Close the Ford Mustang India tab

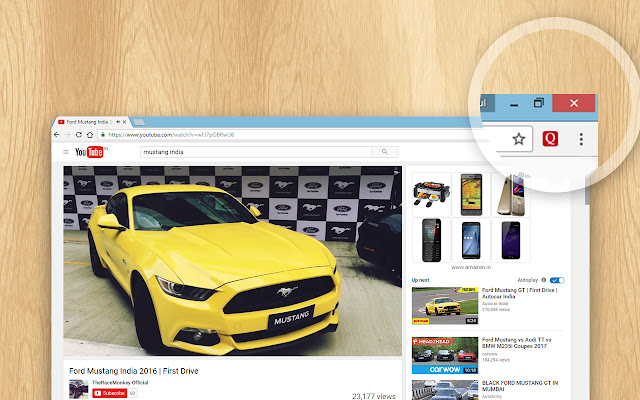pyautogui.click(x=124, y=122)
